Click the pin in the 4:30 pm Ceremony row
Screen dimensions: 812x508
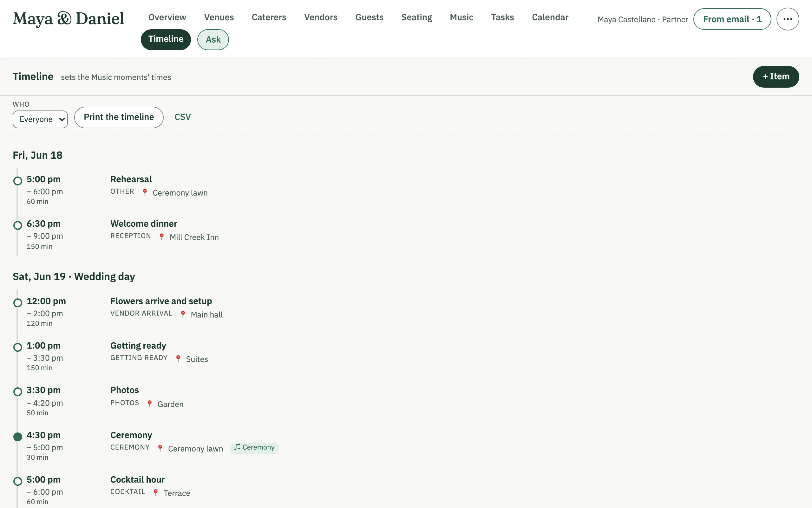[160, 448]
